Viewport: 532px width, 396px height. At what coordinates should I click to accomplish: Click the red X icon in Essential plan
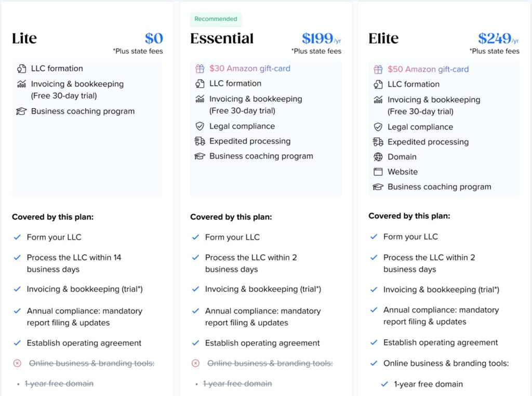pos(195,363)
